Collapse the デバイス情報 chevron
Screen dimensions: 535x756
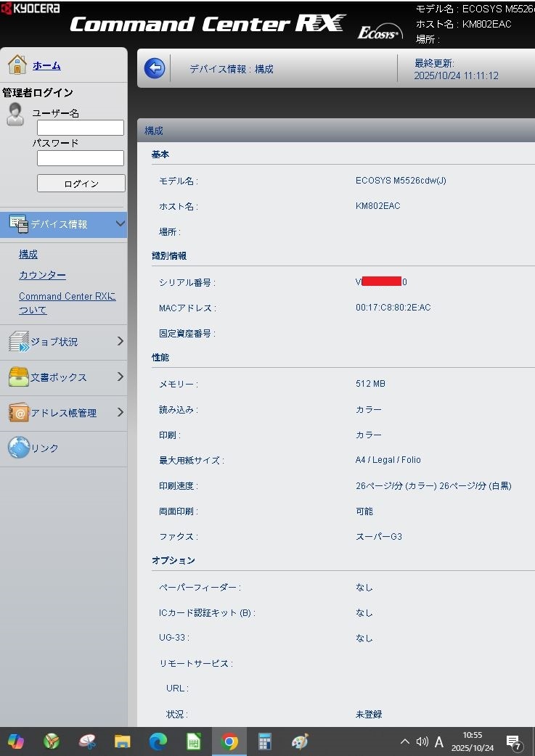coord(120,223)
